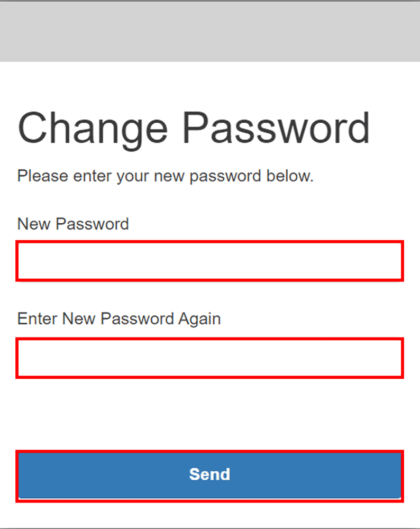
Task: Click the word 'Change' in the heading
Action: [93, 129]
